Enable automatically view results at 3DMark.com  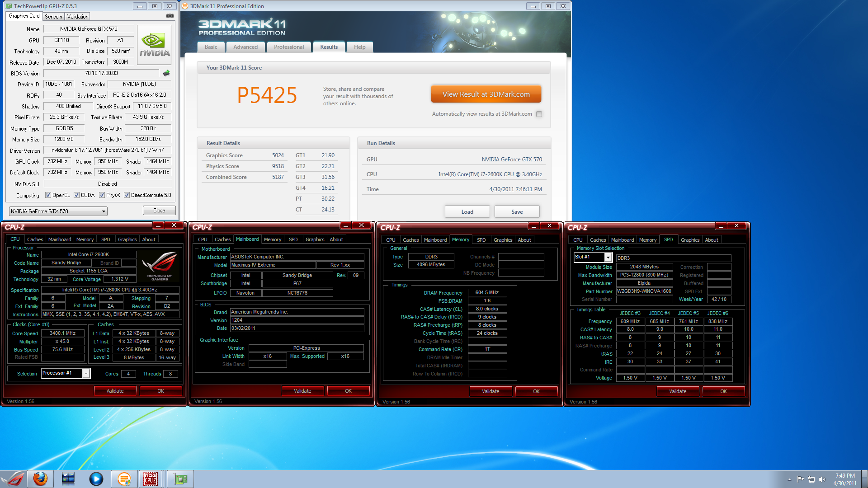coord(539,114)
